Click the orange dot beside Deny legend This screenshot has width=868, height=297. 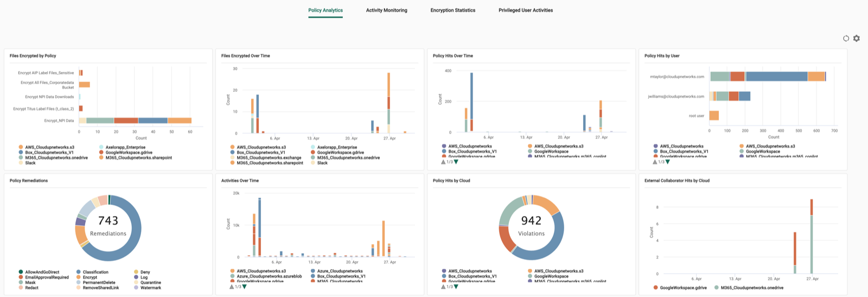136,272
